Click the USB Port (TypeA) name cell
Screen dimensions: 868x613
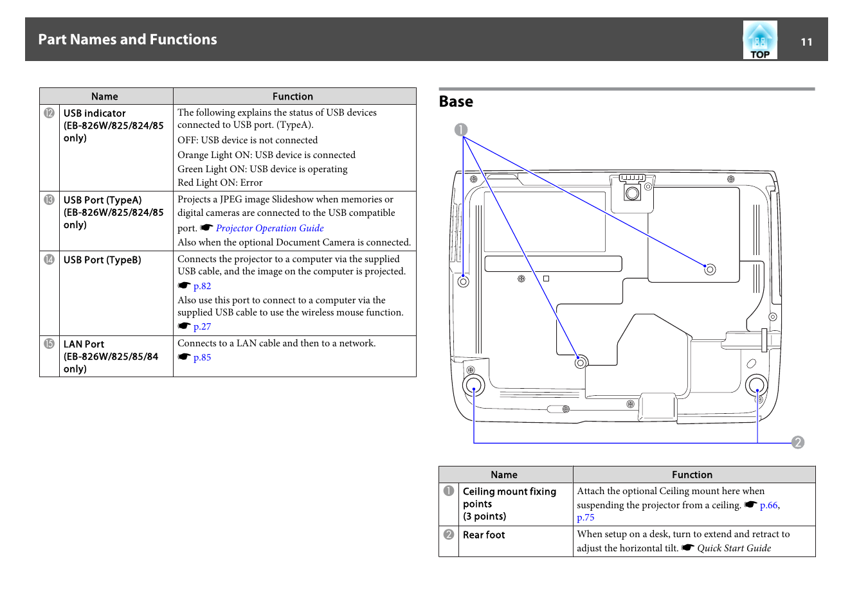(x=116, y=221)
